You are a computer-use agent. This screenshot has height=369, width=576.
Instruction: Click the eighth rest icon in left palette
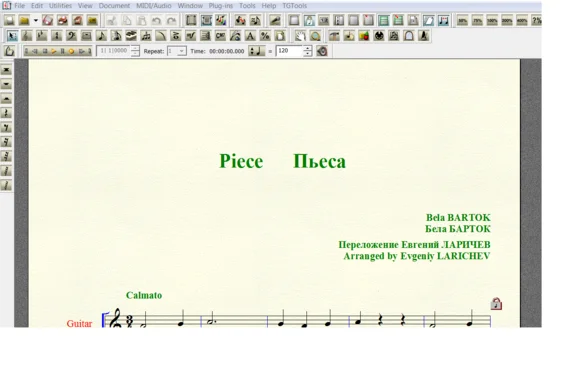point(6,128)
